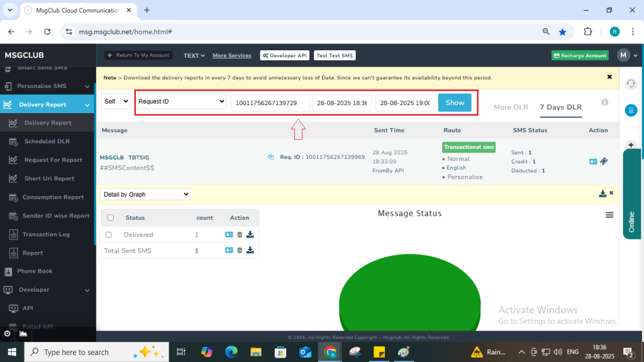This screenshot has width=644, height=362.
Task: Open the Online chat side tab
Action: pos(631,194)
